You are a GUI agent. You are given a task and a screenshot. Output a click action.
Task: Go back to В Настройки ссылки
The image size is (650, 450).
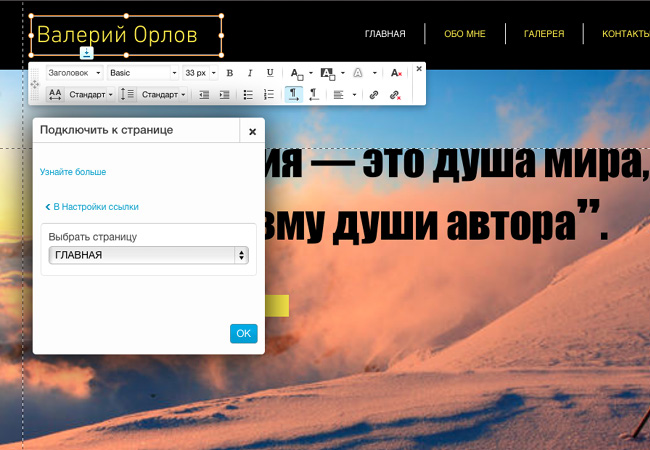tap(92, 206)
